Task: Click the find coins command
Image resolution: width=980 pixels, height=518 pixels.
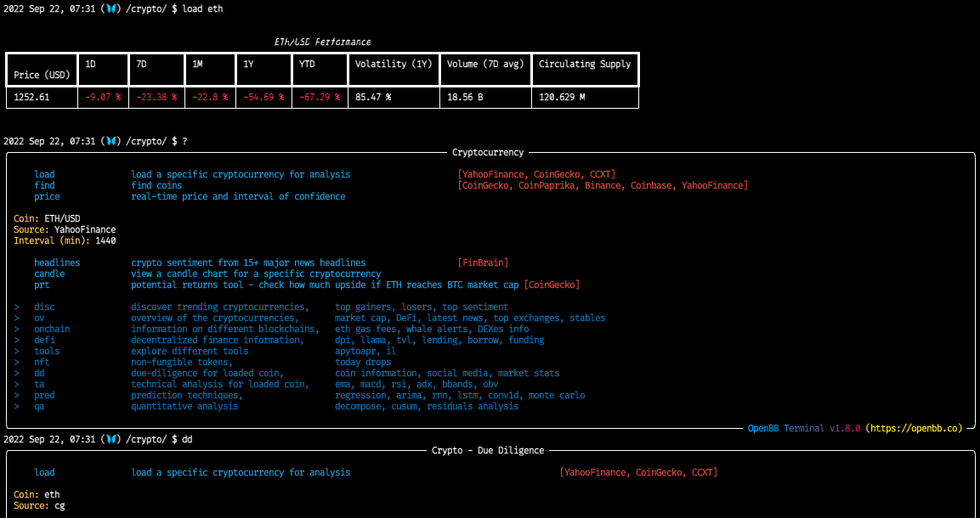Action: 44,184
